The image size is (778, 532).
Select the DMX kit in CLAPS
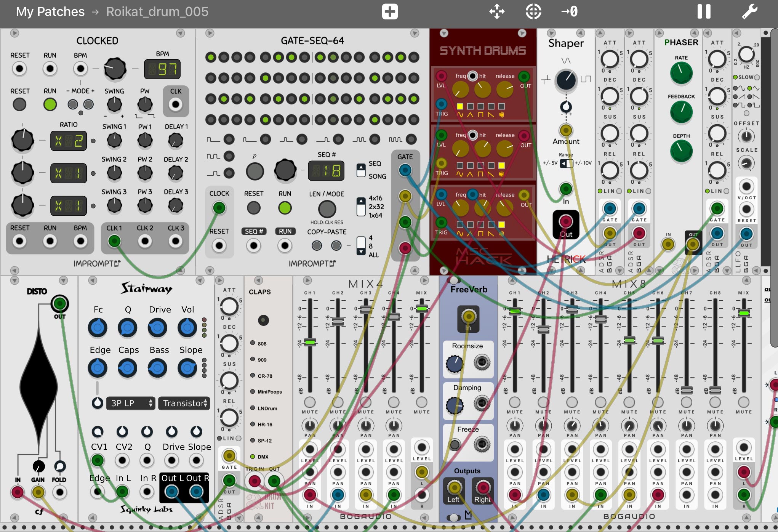(x=253, y=456)
